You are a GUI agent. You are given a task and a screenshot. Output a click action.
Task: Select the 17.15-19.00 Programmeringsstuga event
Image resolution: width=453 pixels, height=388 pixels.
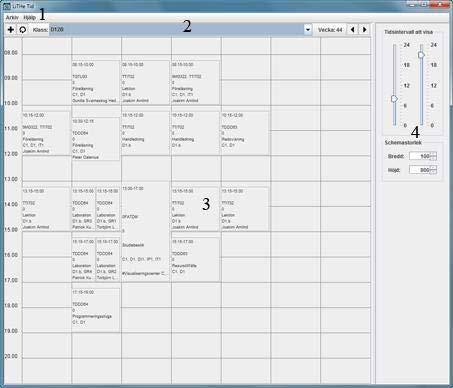(96, 310)
